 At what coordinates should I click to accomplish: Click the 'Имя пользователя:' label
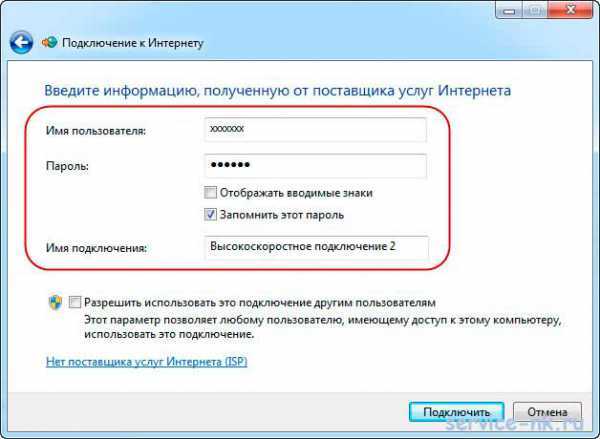[96, 131]
